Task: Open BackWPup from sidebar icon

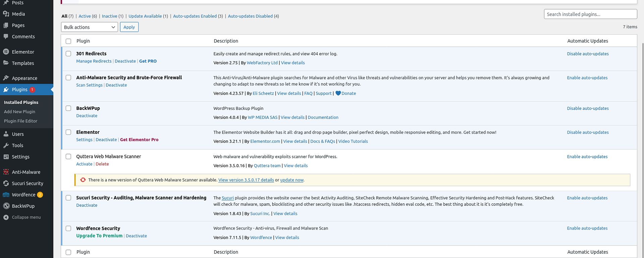Action: 6,206
